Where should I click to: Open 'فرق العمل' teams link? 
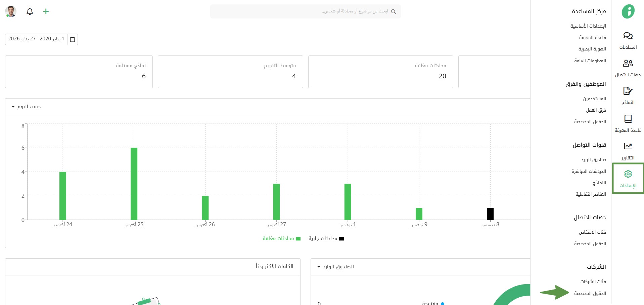click(596, 110)
